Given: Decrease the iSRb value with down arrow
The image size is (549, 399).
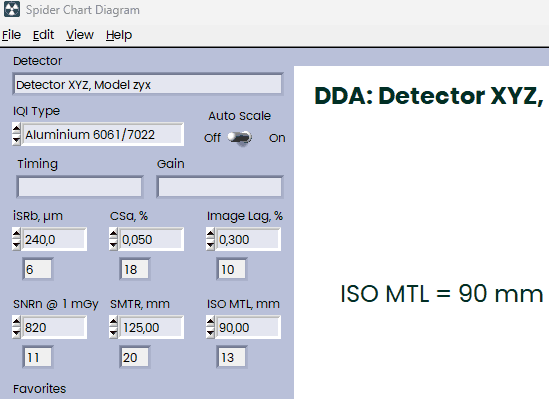Looking at the screenshot, I should pos(16,245).
